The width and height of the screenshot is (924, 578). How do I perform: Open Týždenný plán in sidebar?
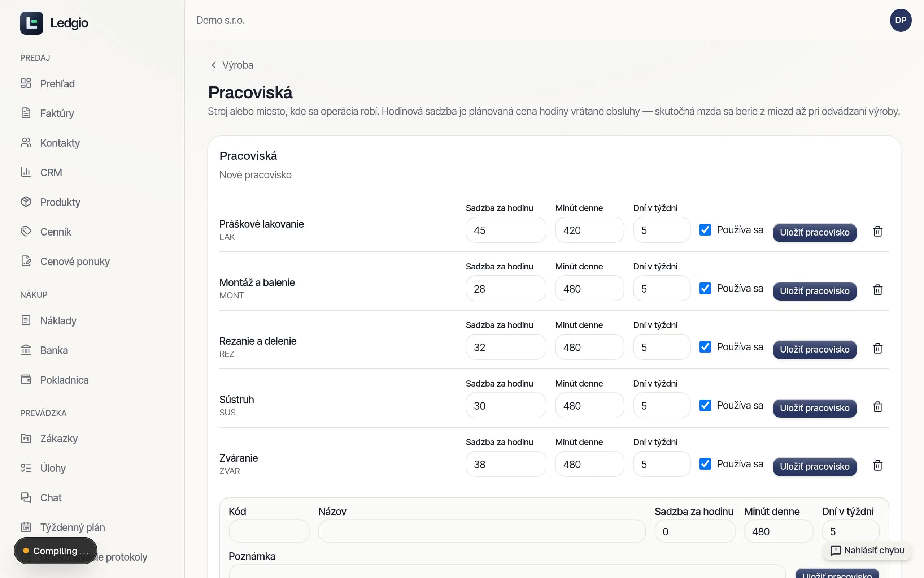(x=62, y=527)
